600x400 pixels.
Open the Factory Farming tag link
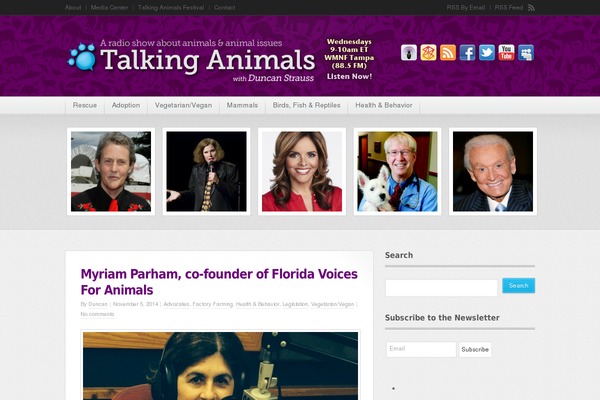pos(212,304)
